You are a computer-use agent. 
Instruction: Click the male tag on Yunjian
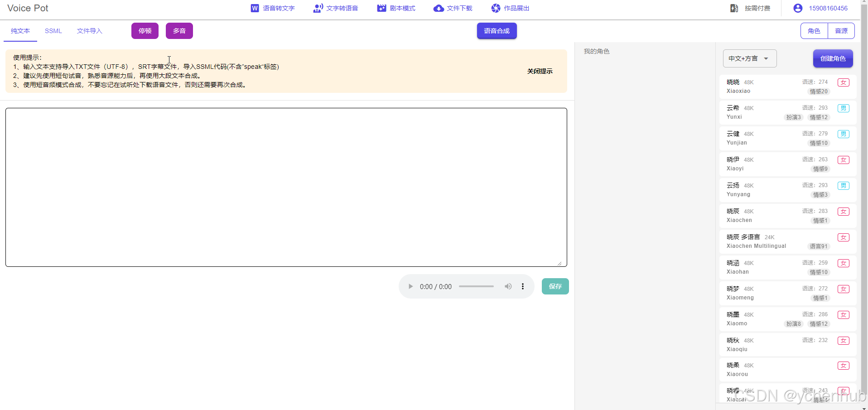(844, 134)
